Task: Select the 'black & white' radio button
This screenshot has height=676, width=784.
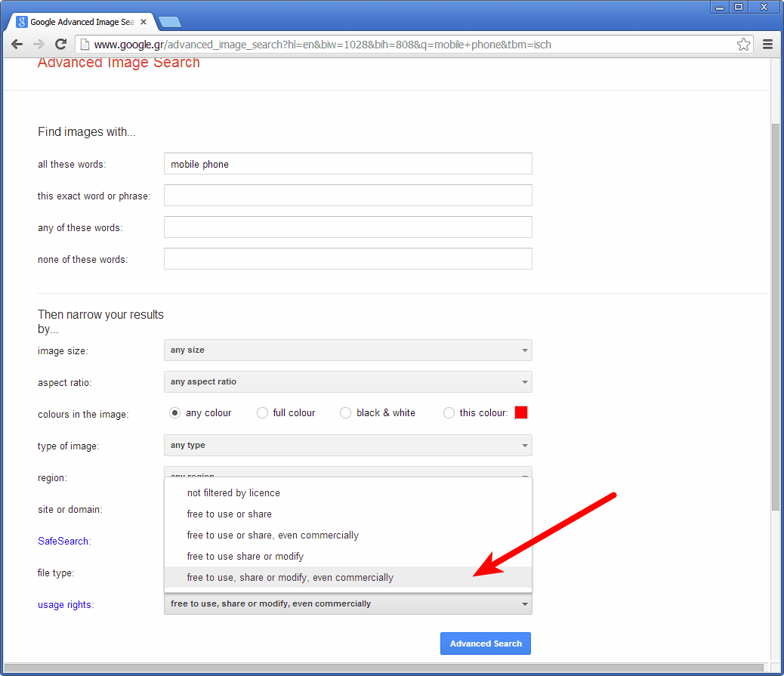Action: click(345, 413)
